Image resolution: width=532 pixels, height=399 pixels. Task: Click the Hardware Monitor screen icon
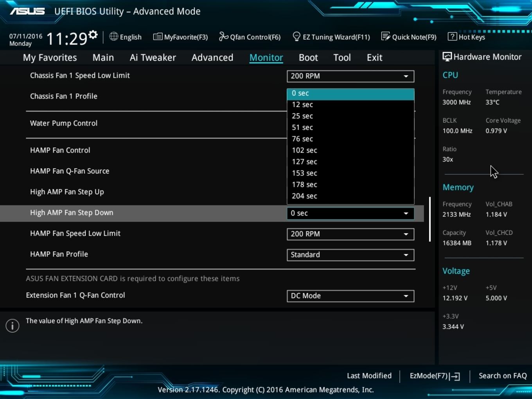(447, 57)
